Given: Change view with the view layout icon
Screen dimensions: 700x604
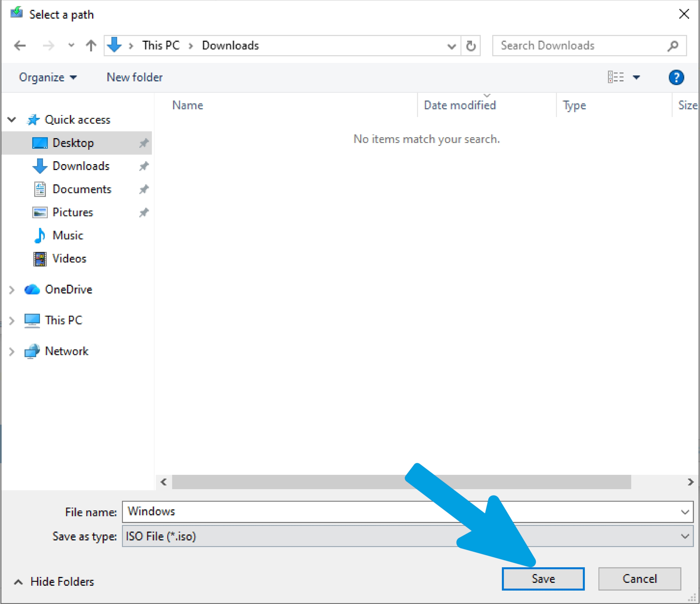Looking at the screenshot, I should click(615, 77).
